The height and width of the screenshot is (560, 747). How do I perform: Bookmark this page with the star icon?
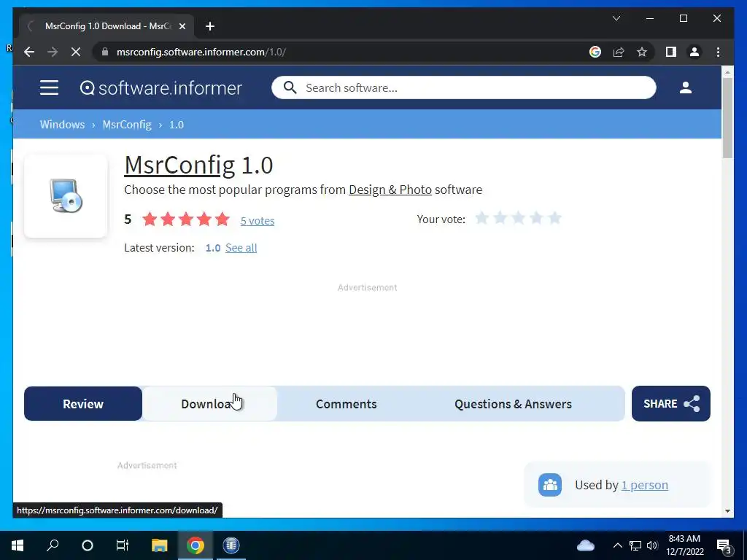point(642,52)
